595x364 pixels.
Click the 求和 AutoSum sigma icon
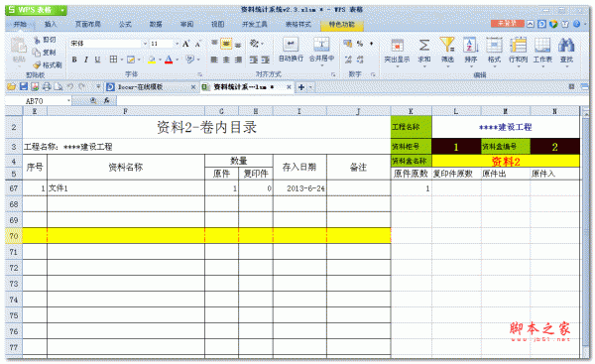423,46
